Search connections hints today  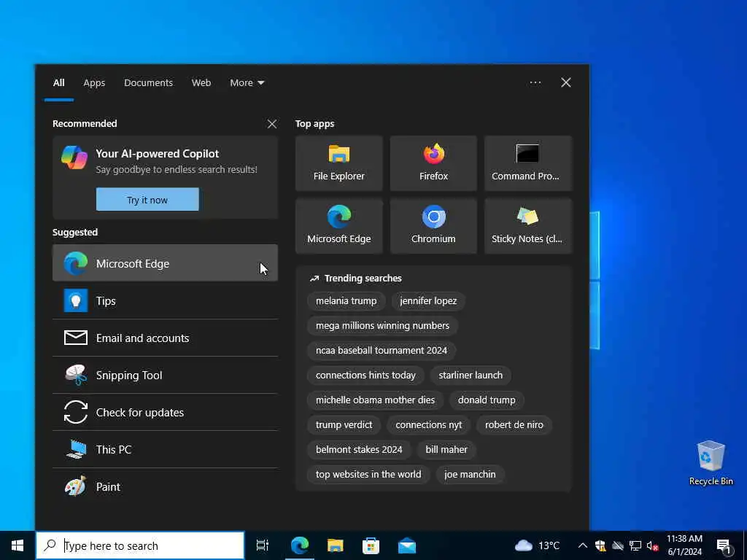(365, 375)
